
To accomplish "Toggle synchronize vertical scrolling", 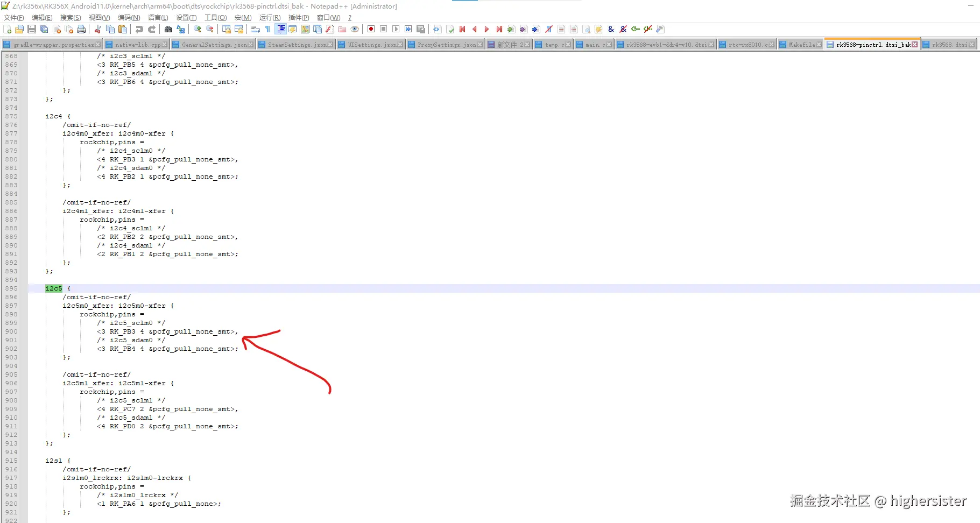I will click(227, 29).
